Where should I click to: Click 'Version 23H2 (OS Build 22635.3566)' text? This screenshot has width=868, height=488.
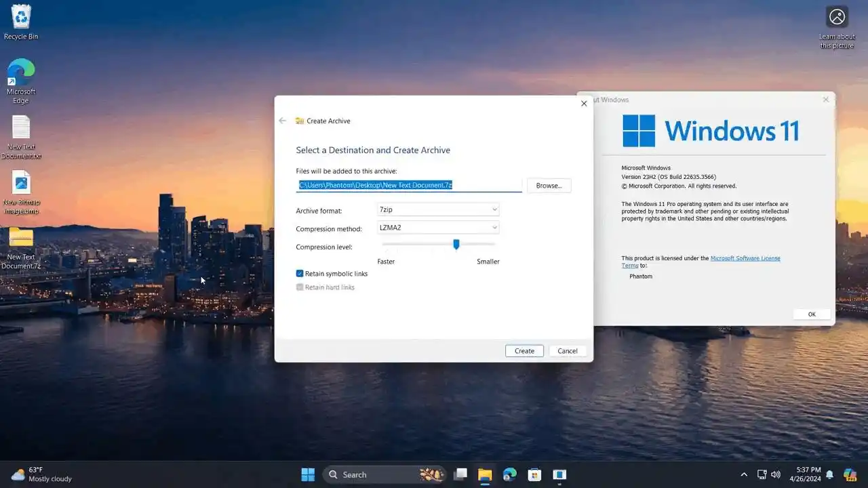(x=669, y=177)
